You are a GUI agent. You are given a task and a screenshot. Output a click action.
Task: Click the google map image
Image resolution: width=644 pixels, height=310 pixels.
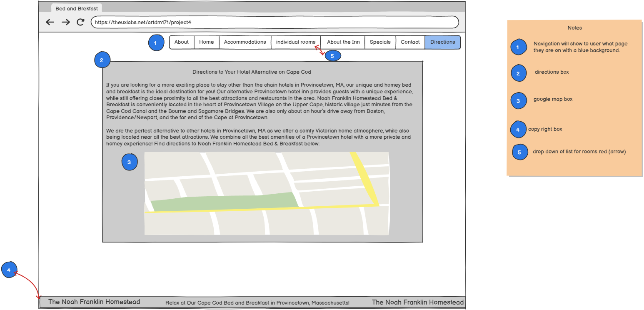click(x=267, y=193)
